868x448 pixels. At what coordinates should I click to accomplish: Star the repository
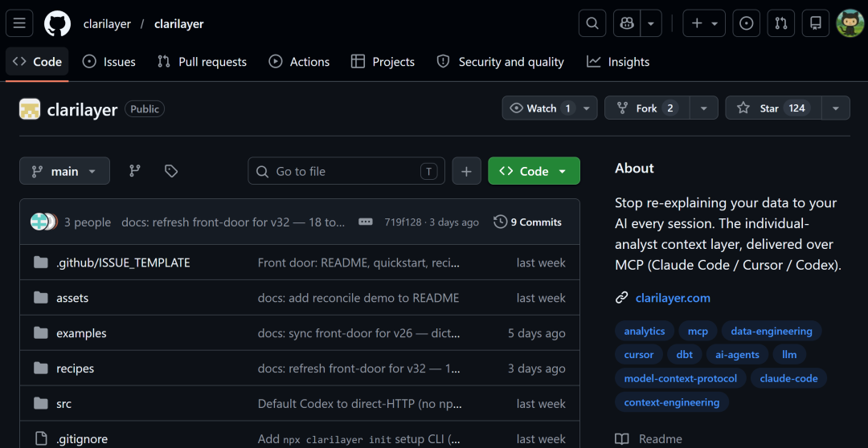[773, 108]
